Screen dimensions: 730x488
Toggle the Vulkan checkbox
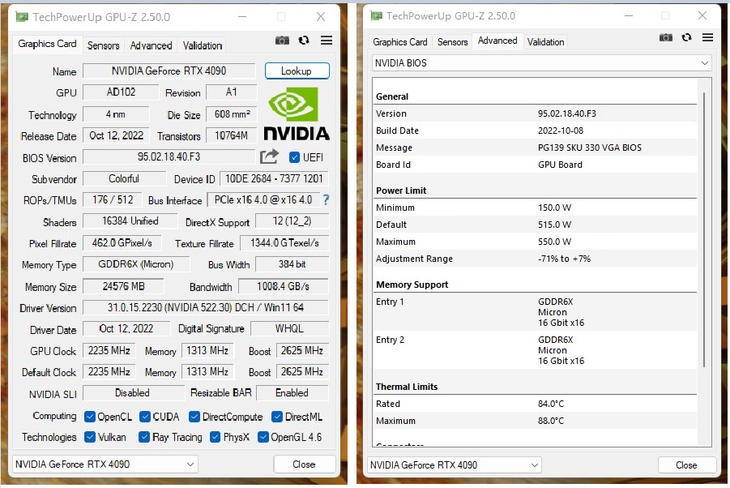pos(90,437)
